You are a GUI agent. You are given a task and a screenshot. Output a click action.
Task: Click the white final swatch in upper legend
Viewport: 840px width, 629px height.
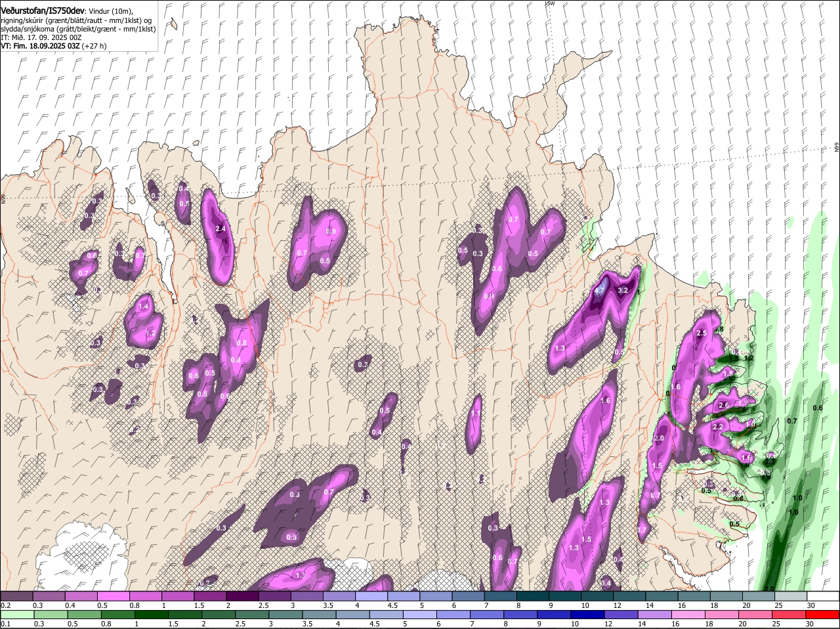click(824, 596)
